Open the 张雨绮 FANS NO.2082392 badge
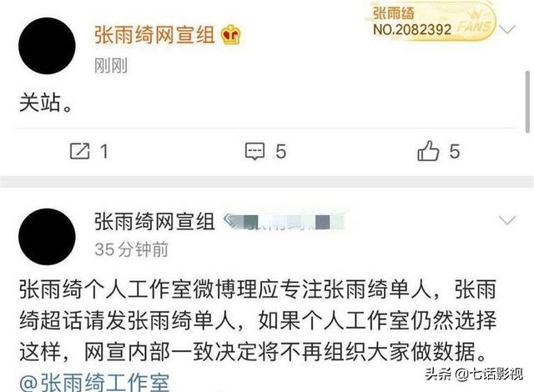The image size is (534, 392). [431, 22]
